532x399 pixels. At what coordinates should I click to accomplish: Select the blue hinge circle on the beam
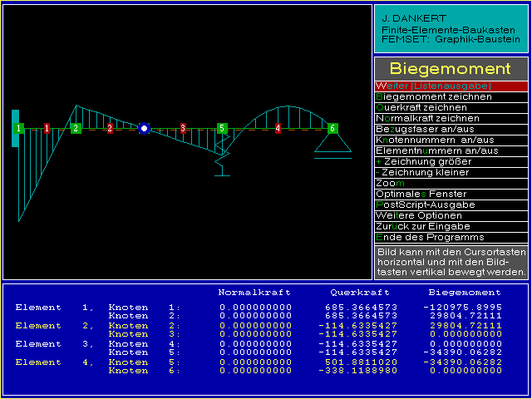click(144, 128)
